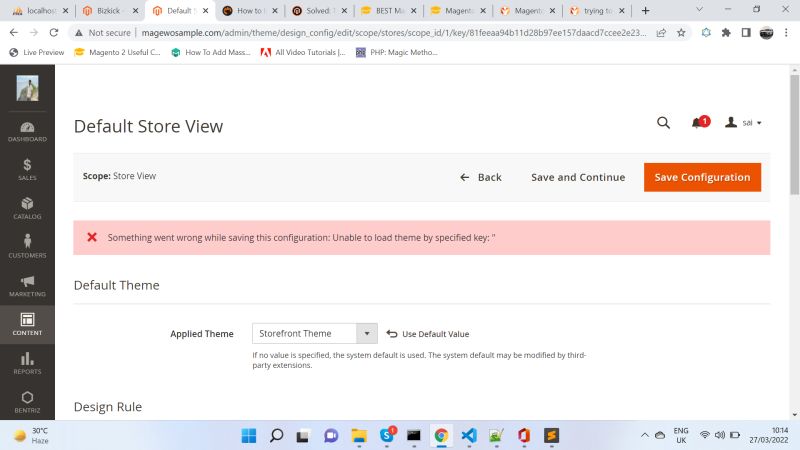800x450 pixels.
Task: Open Chrome three-dot menu
Action: click(786, 33)
